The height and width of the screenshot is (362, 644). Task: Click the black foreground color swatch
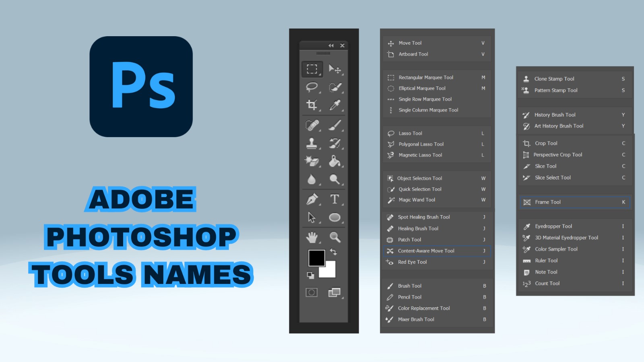(316, 257)
